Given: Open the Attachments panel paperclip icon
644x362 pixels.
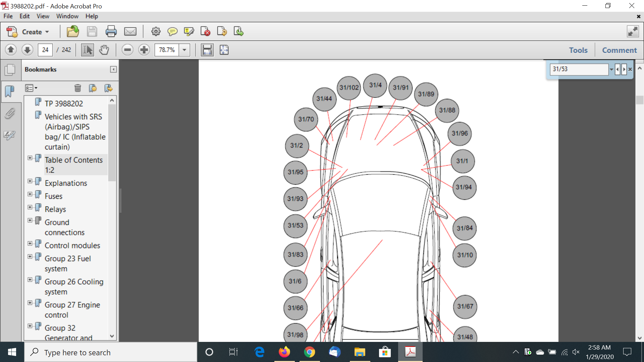Looking at the screenshot, I should click(x=10, y=114).
